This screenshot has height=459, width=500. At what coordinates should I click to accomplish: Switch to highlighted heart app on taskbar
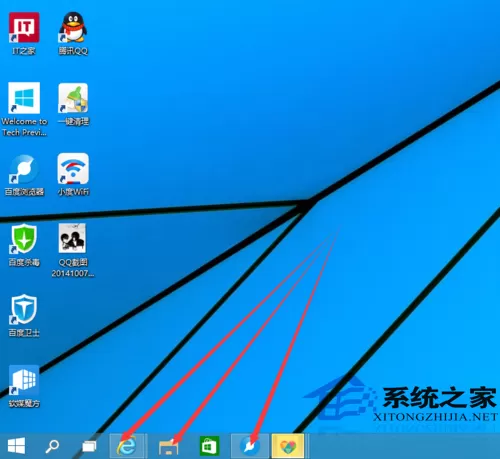288,446
